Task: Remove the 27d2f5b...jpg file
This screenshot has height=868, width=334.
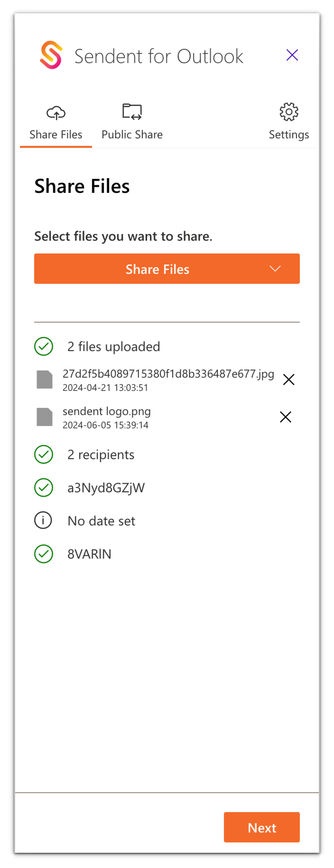Action: [x=289, y=380]
